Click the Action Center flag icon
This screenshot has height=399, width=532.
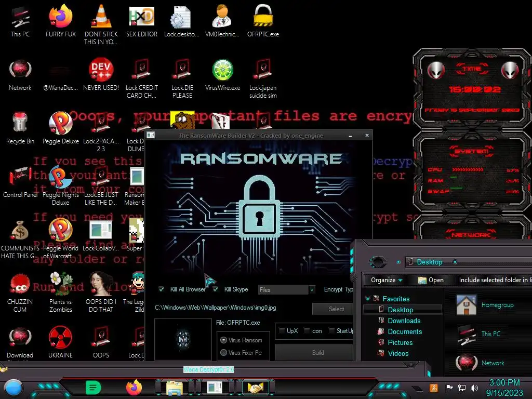449,388
